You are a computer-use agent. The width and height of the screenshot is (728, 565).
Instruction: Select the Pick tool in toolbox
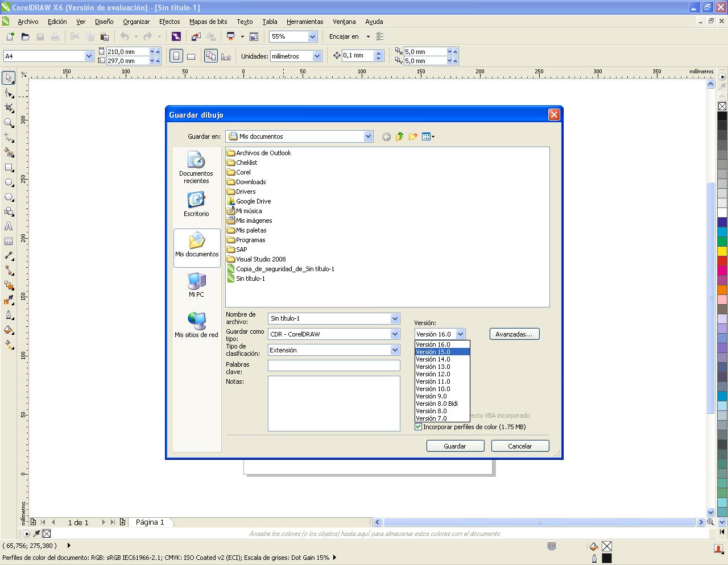[9, 78]
